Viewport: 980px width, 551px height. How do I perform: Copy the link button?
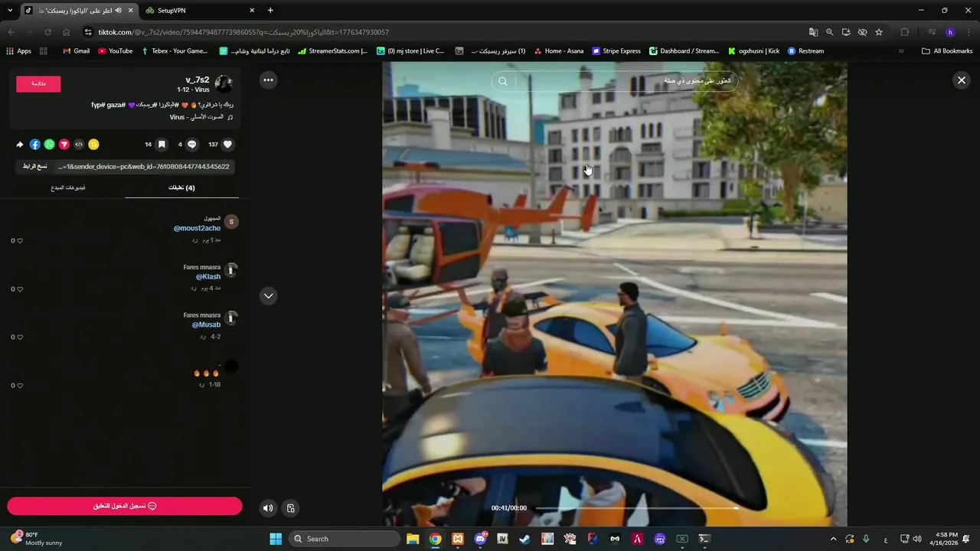pyautogui.click(x=34, y=166)
